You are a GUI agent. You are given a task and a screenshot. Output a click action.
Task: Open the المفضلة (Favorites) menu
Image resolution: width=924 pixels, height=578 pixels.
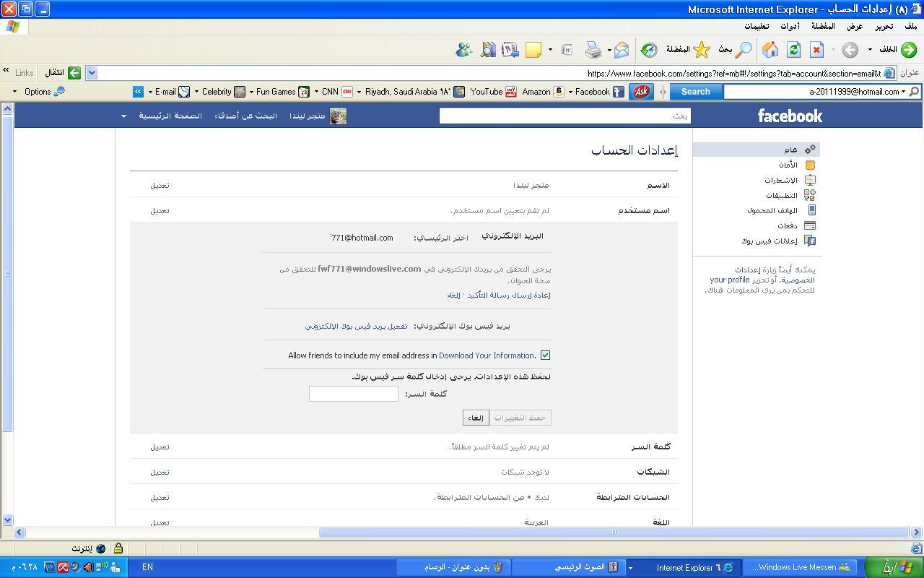823,26
